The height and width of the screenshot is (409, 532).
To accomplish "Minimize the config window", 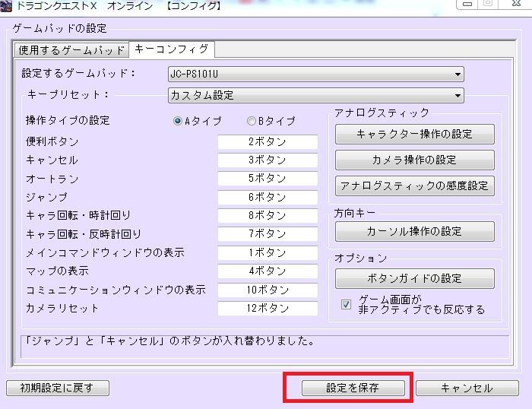I will [467, 4].
